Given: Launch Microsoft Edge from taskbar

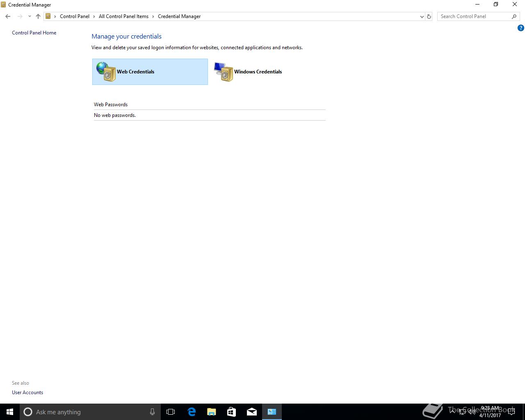Looking at the screenshot, I should point(192,412).
